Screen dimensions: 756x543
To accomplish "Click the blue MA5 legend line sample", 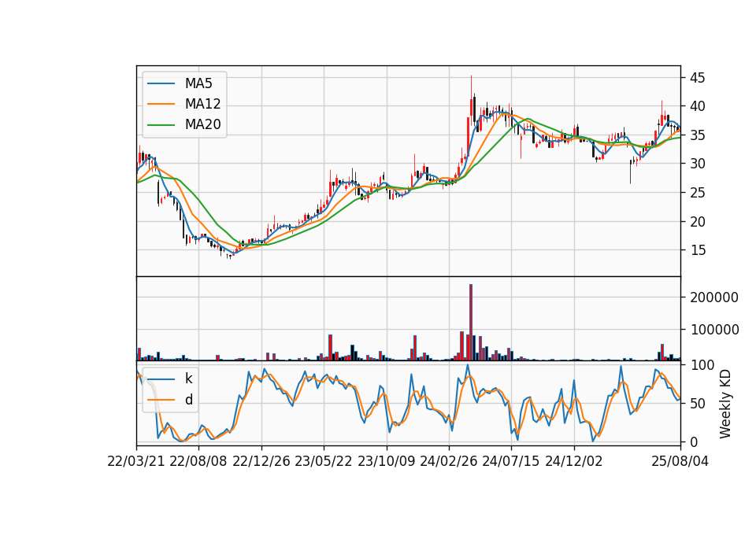I will click(161, 83).
